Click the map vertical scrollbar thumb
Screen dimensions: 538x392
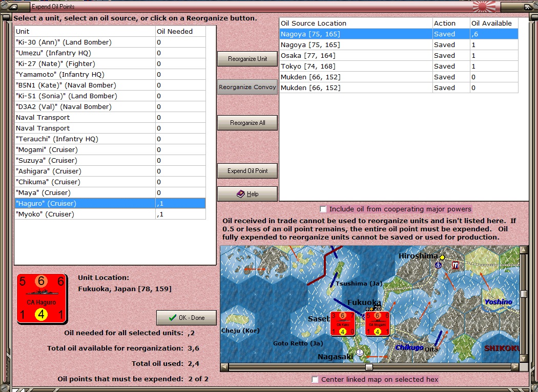(524, 294)
